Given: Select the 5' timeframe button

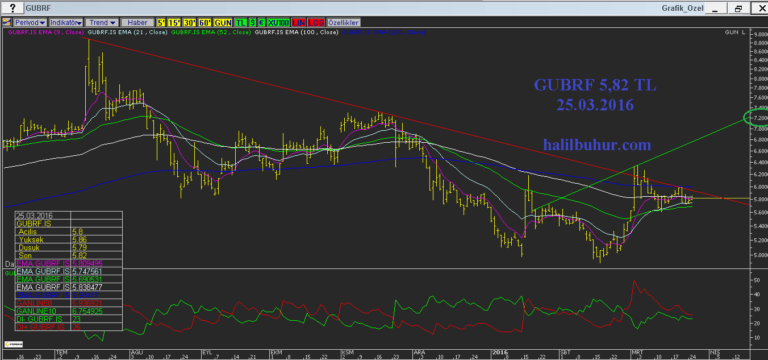Looking at the screenshot, I should 161,23.
